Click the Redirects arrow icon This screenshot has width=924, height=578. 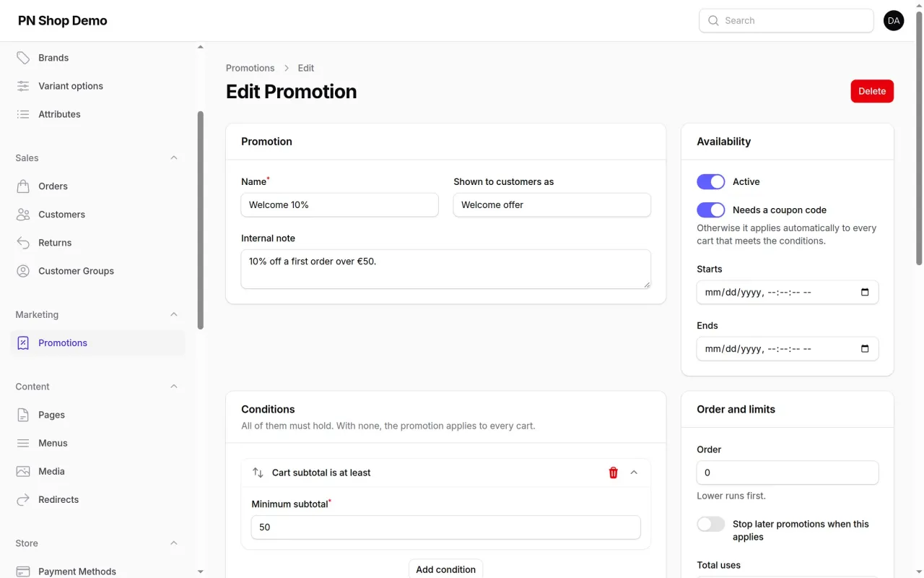pos(23,499)
